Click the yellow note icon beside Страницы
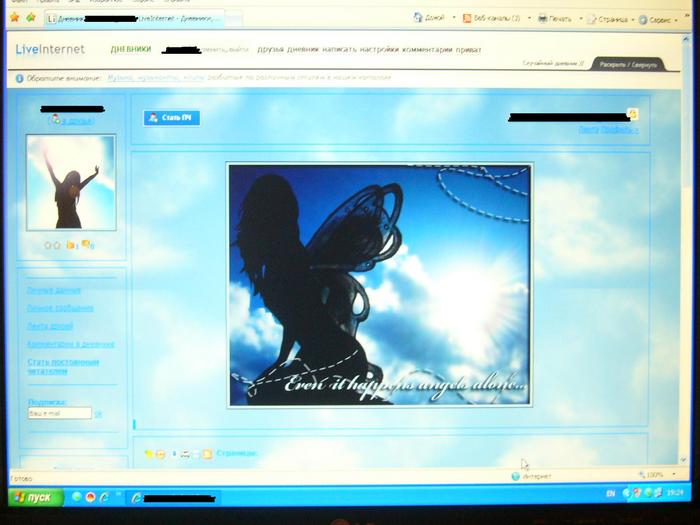This screenshot has width=700, height=525. coord(207,454)
